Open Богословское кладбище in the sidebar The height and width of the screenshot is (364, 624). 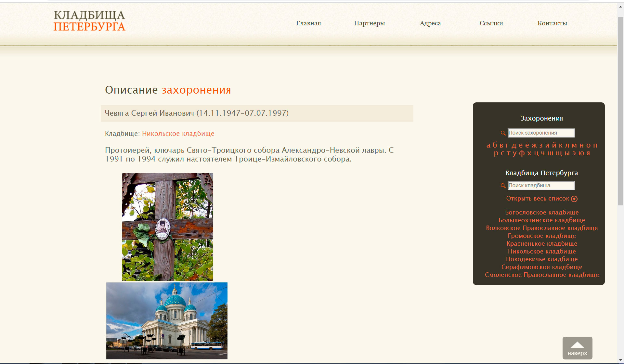point(542,212)
